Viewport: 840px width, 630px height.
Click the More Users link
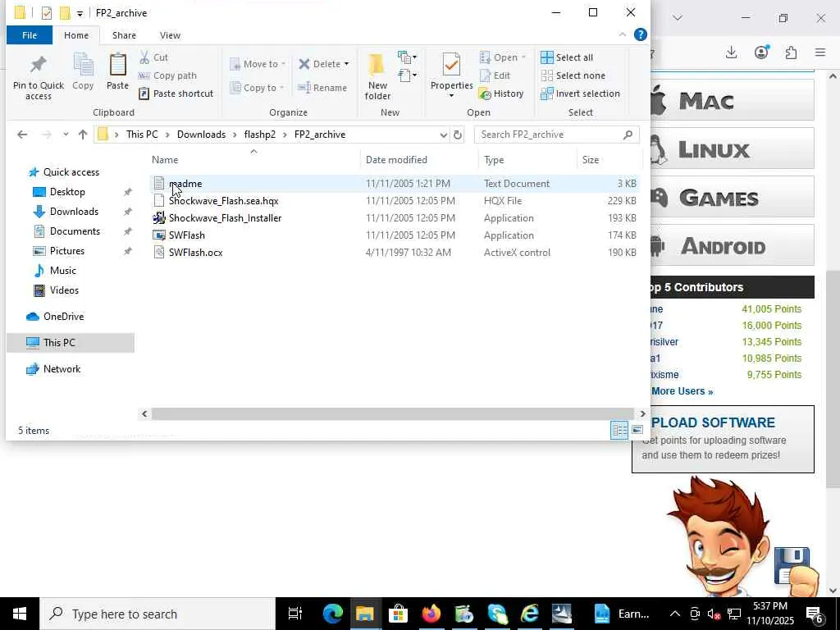682,391
